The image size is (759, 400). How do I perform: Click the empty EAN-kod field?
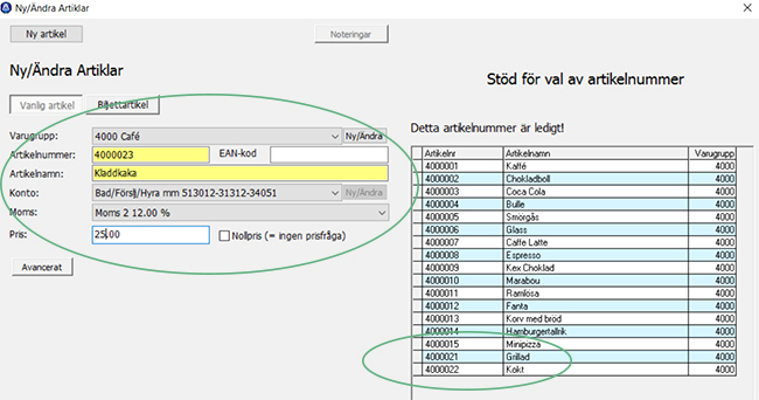coord(329,154)
